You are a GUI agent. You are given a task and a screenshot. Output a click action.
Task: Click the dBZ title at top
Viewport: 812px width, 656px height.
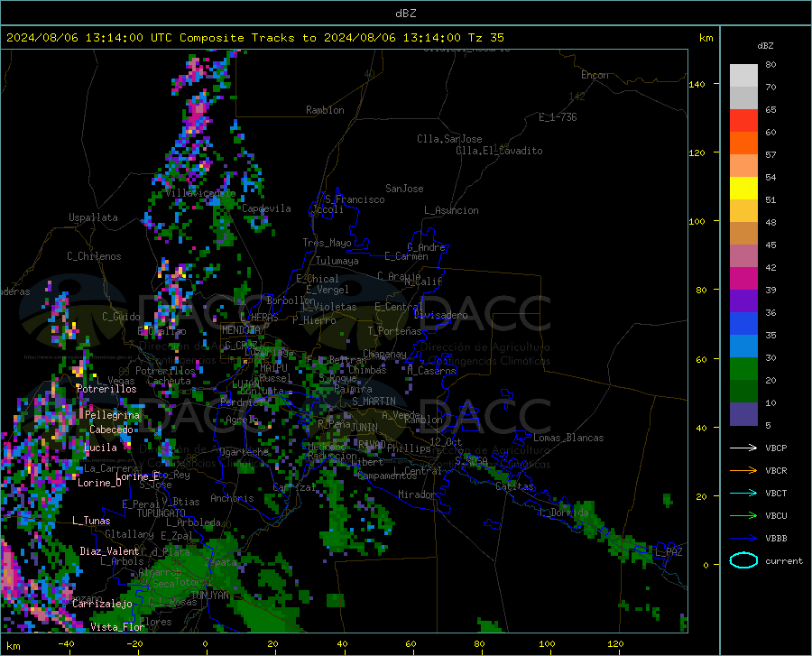coord(405,14)
